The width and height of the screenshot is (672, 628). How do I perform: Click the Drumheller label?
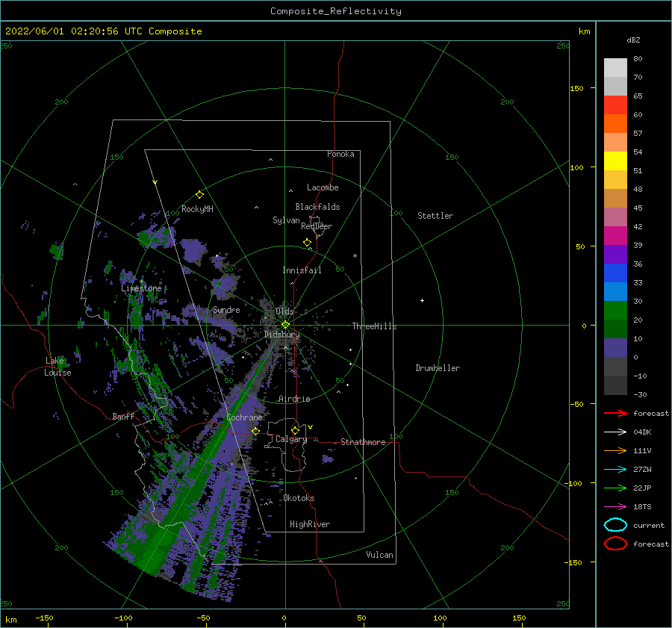438,368
